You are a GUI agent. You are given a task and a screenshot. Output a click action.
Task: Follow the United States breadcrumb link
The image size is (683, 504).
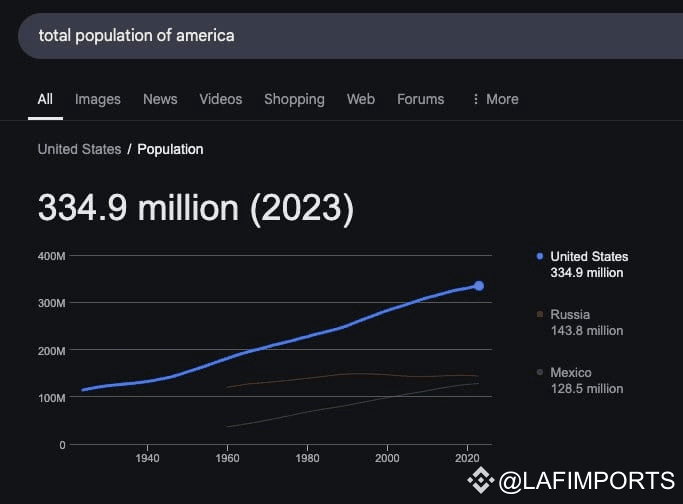pos(79,149)
